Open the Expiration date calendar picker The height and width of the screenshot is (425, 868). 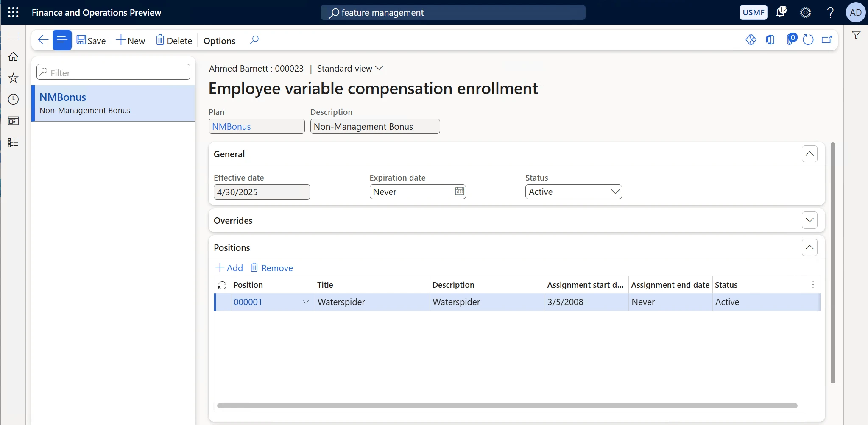click(460, 192)
